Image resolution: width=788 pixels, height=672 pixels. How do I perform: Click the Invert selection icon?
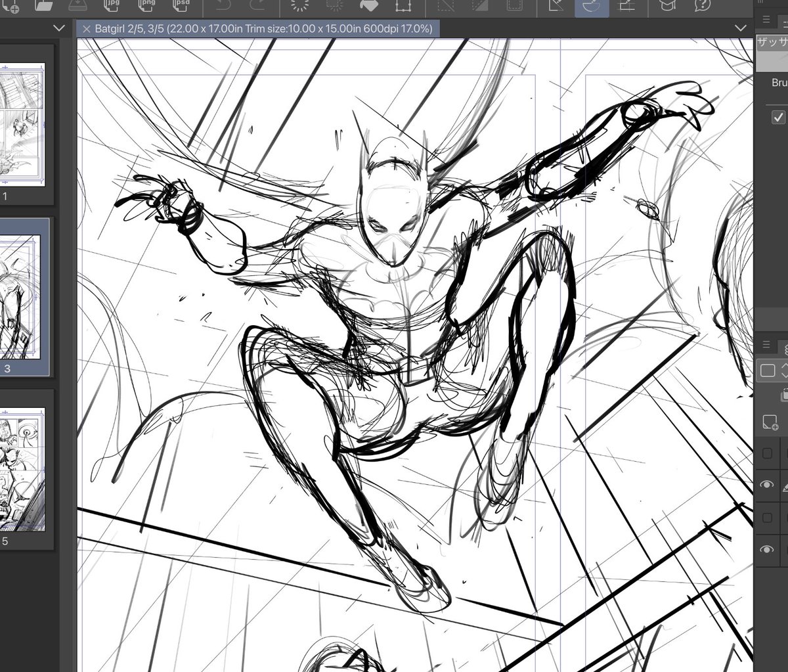pos(481,7)
